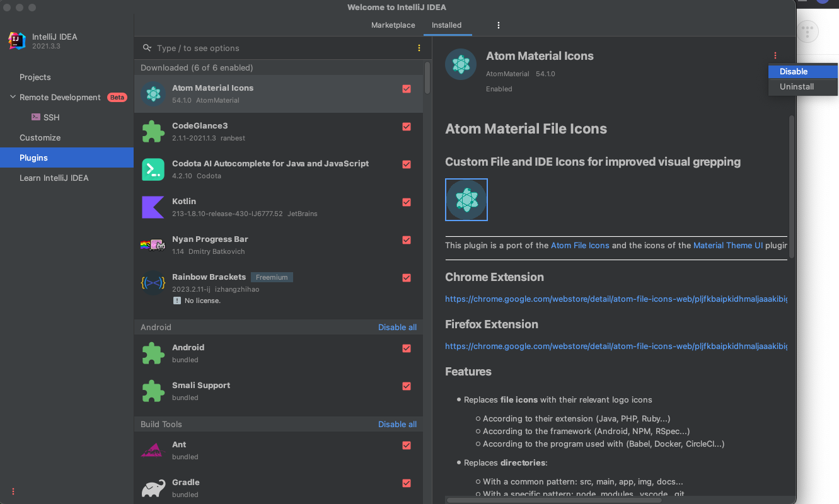The width and height of the screenshot is (839, 504).
Task: Disable the Codota AI Autocomplete checkbox
Action: (407, 164)
